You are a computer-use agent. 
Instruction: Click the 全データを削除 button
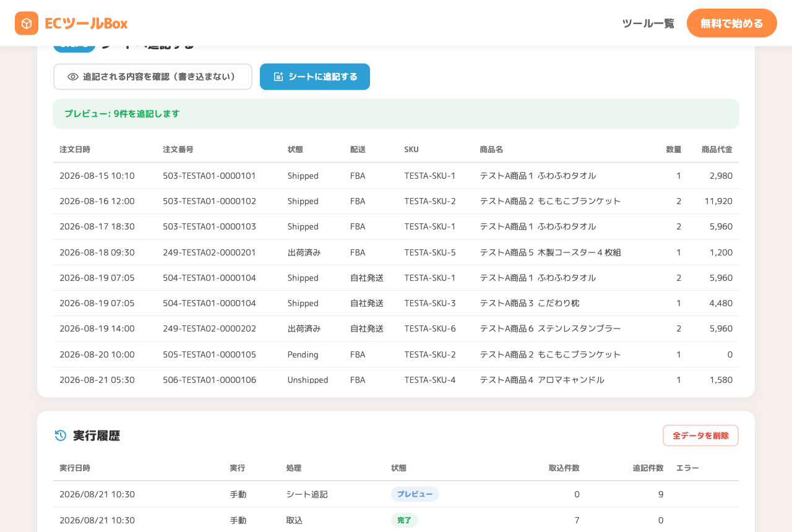click(700, 435)
